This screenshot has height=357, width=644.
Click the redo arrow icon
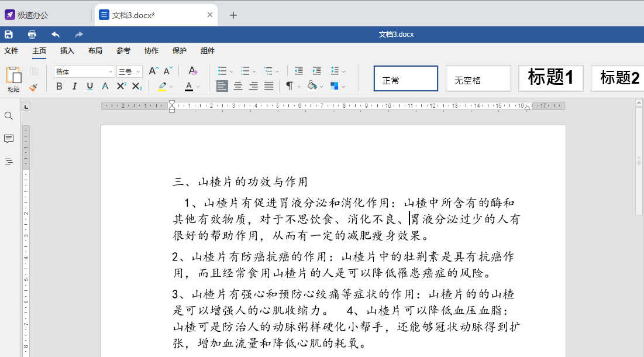point(79,35)
